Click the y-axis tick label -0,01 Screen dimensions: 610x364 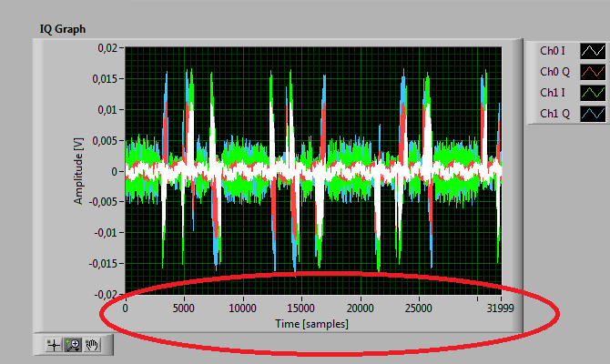point(105,233)
